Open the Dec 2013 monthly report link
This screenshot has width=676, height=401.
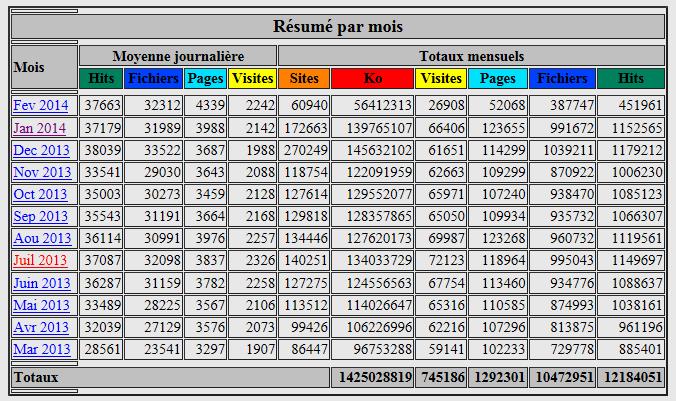click(41, 150)
